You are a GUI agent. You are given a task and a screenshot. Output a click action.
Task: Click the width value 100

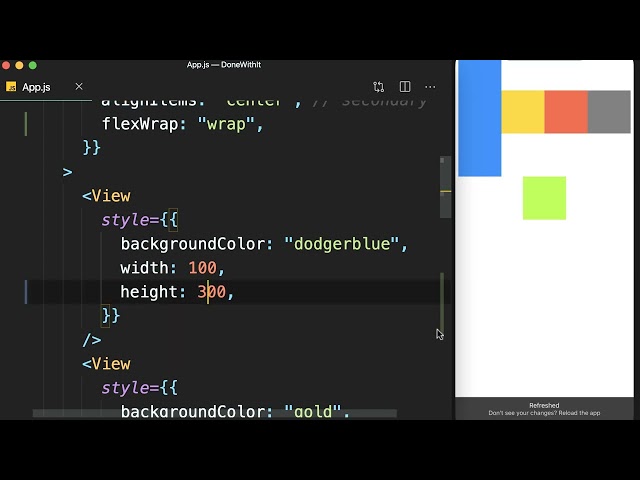pos(202,268)
